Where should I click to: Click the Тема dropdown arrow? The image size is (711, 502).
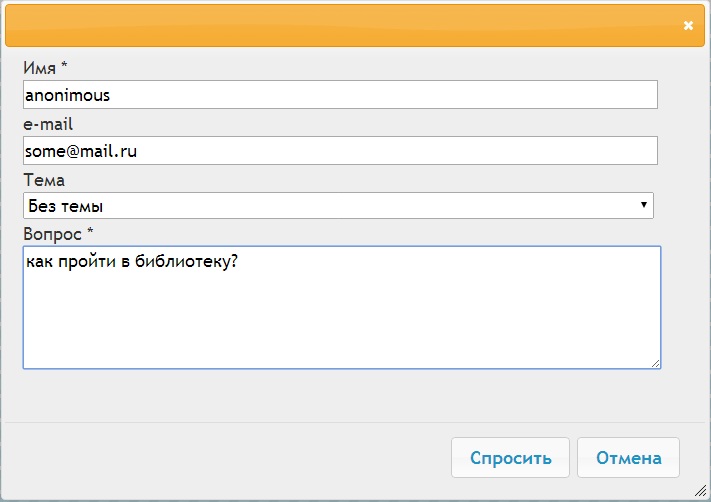[x=643, y=205]
